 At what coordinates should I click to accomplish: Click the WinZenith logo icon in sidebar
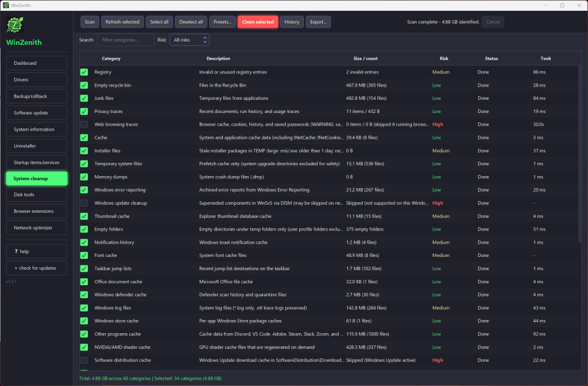(14, 25)
